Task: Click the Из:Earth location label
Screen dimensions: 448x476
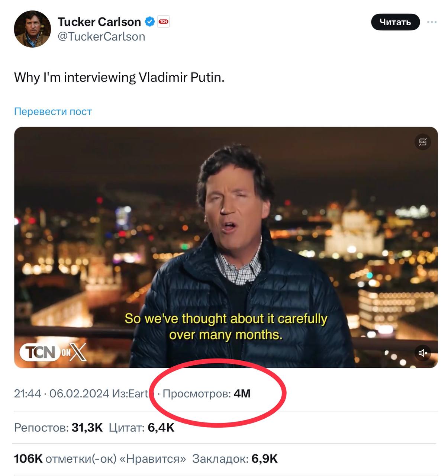Action: pos(130,393)
